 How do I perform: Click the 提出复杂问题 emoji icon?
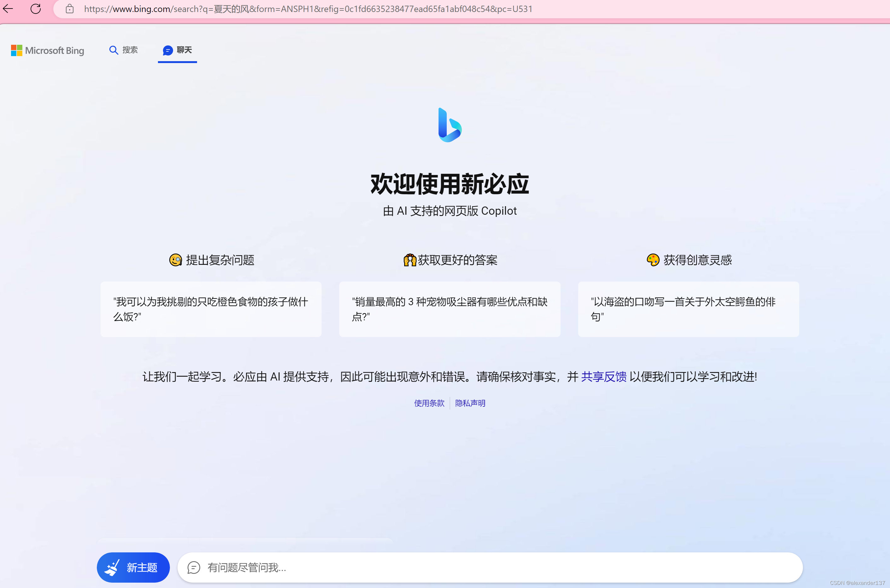tap(176, 260)
